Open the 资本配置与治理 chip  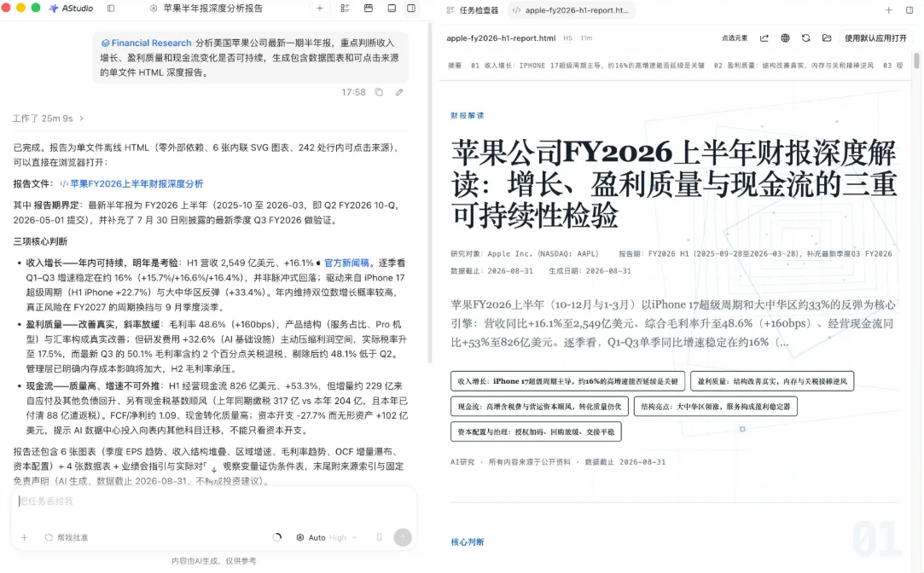click(536, 431)
